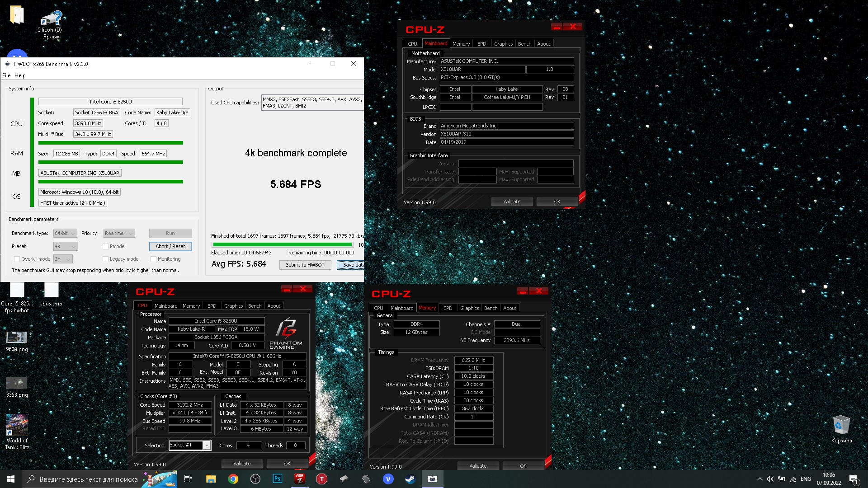Screen dimensions: 868x488
Task: Show hidden system tray icons
Action: [759, 479]
